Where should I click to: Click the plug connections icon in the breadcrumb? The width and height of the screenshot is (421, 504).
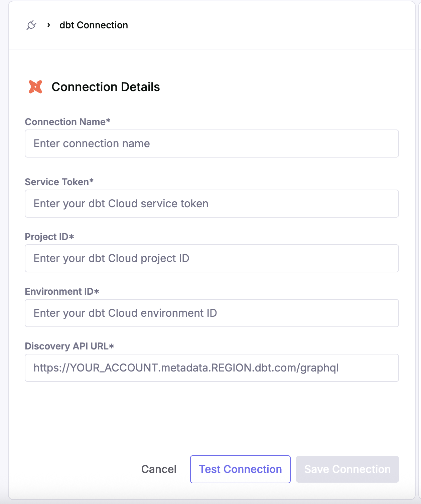[31, 25]
